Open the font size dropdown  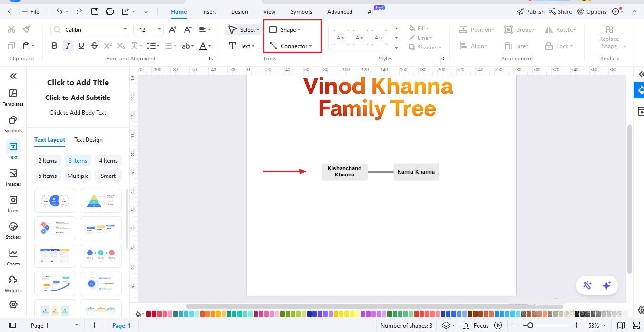coord(160,29)
